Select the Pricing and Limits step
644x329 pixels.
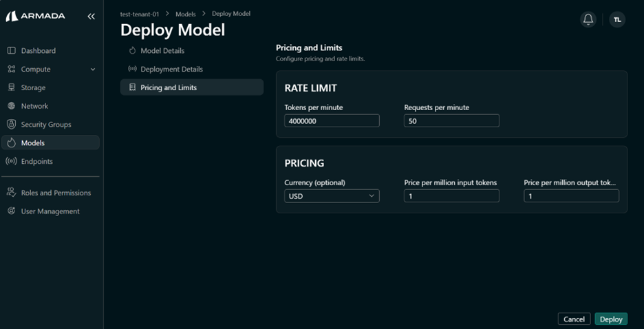(x=192, y=87)
